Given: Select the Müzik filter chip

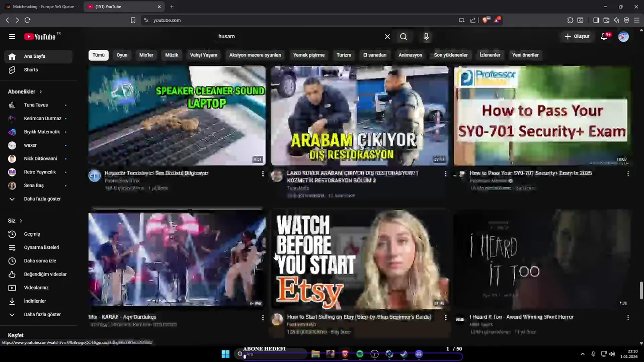Looking at the screenshot, I should coord(172,55).
